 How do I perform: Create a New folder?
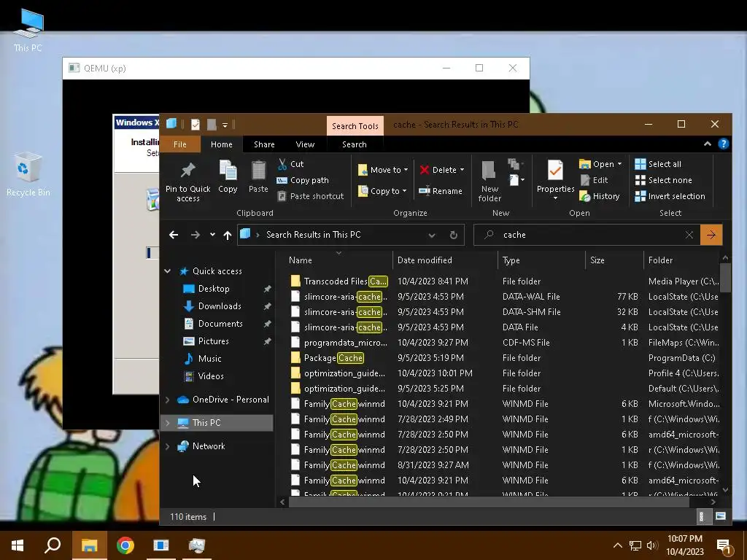click(489, 182)
